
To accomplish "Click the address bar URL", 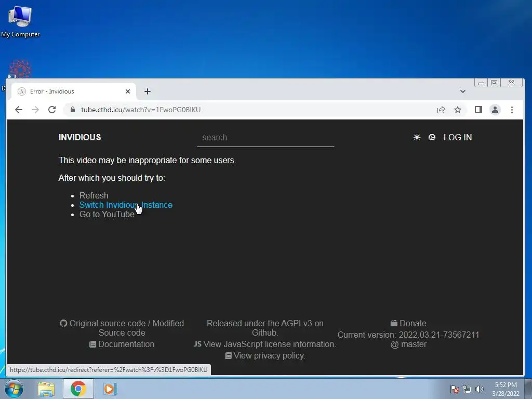I will pos(141,110).
